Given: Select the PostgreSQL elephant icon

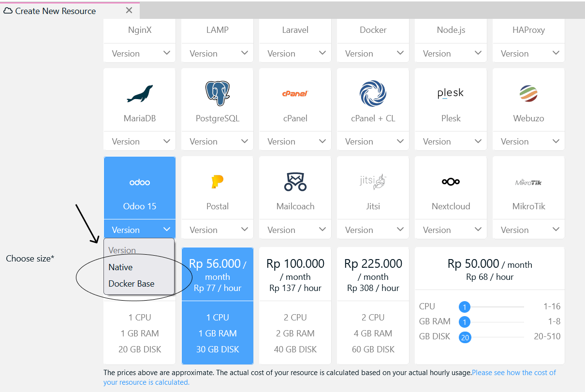Looking at the screenshot, I should pos(217,92).
